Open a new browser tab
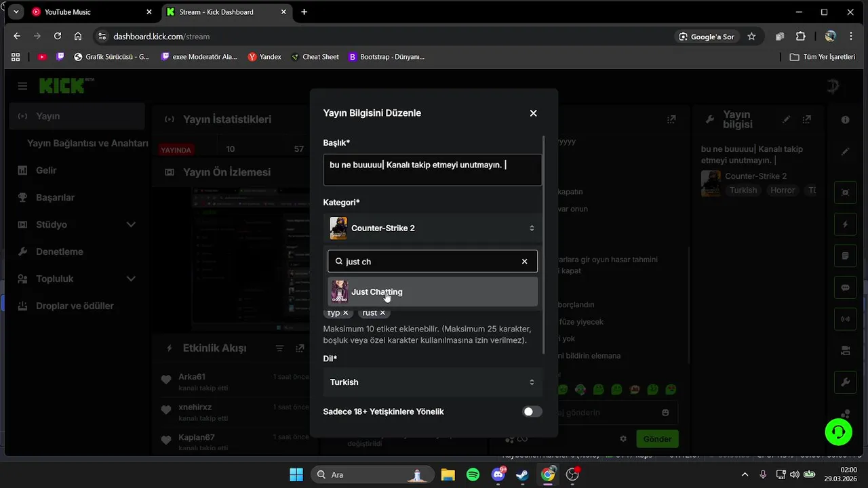868x488 pixels. pyautogui.click(x=304, y=12)
